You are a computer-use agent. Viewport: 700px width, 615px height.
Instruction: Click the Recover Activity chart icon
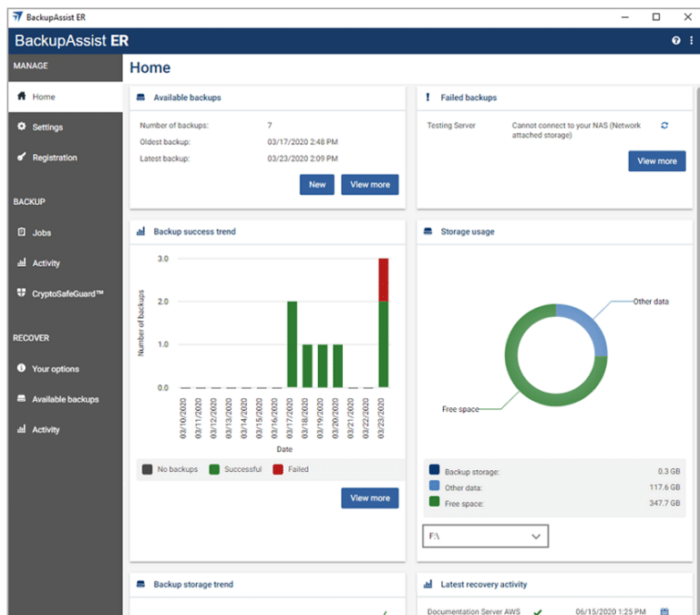pos(22,429)
